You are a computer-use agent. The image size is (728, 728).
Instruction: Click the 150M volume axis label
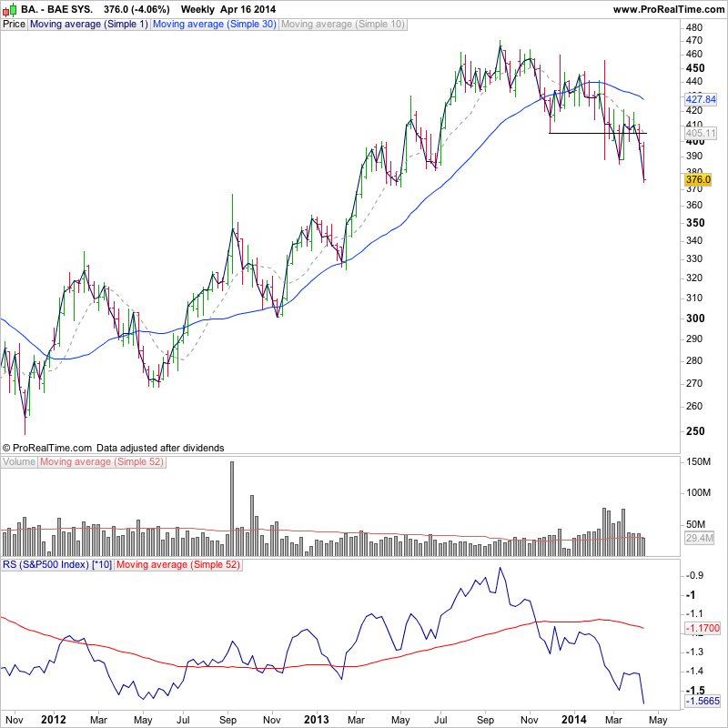tap(698, 462)
